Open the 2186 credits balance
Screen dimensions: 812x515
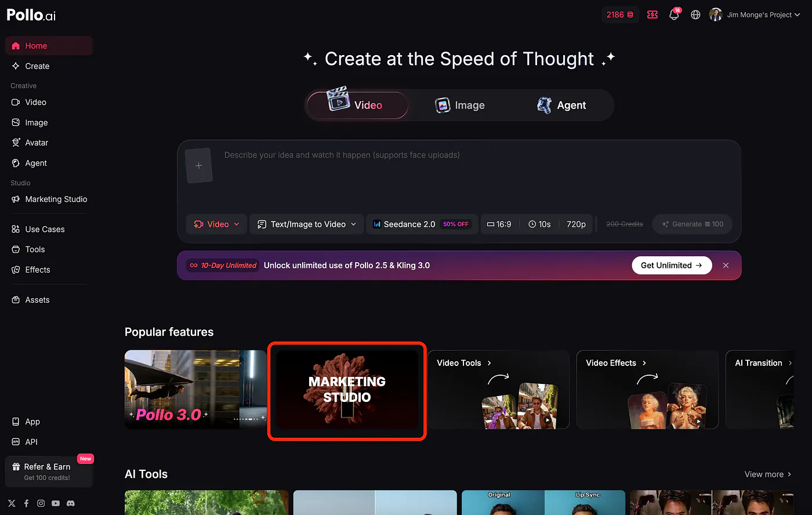click(620, 14)
